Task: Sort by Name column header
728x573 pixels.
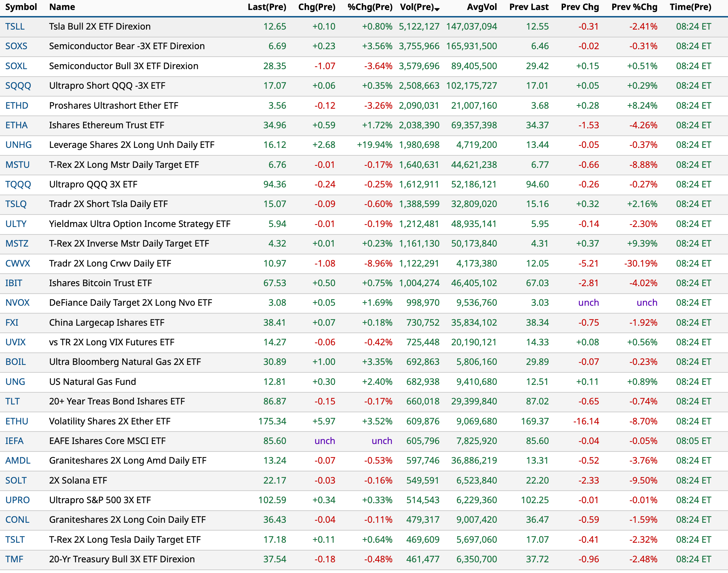Action: [x=62, y=7]
